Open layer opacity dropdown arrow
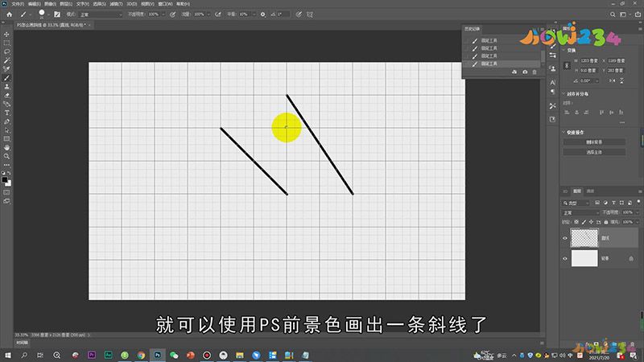644x362 pixels. 638,212
